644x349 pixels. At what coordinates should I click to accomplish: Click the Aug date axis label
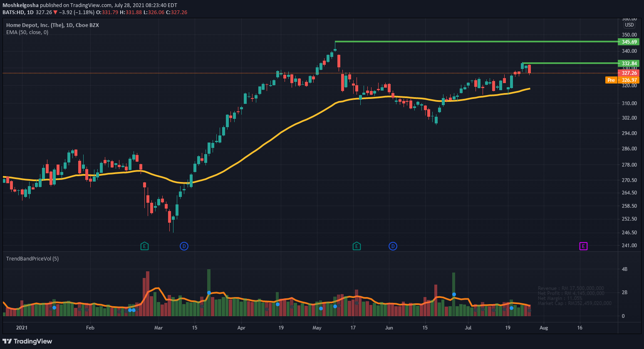point(544,328)
